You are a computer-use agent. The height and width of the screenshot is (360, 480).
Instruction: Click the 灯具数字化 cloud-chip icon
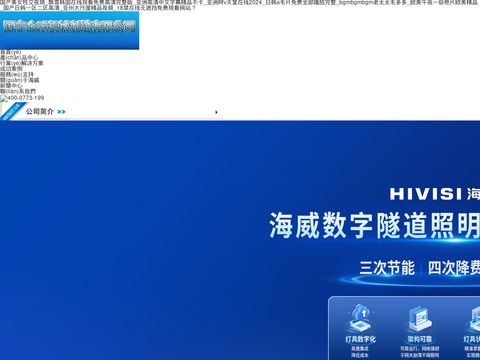(x=360, y=318)
